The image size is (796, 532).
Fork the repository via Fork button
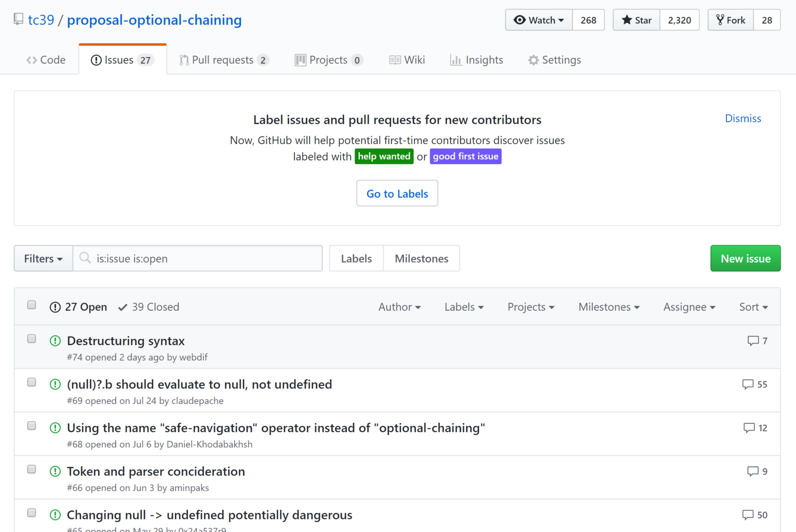731,20
